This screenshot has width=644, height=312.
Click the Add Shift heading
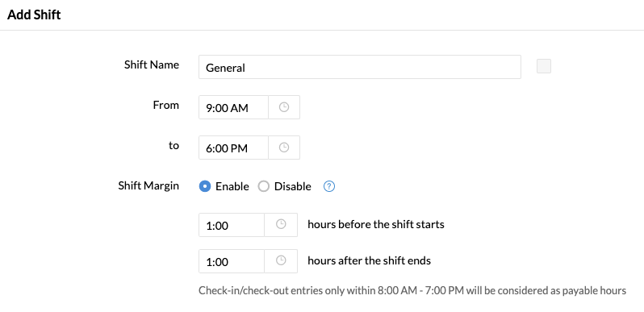(x=34, y=15)
